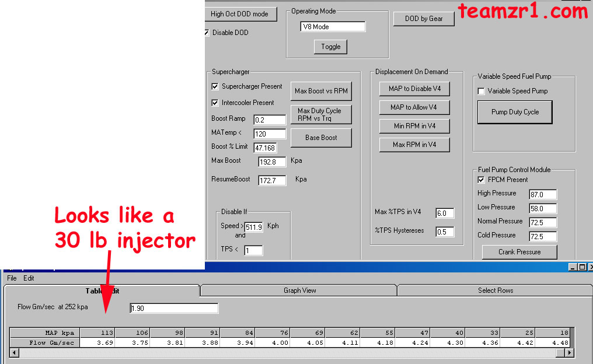The height and width of the screenshot is (364, 593).
Task: Open the File menu
Action: 12,278
